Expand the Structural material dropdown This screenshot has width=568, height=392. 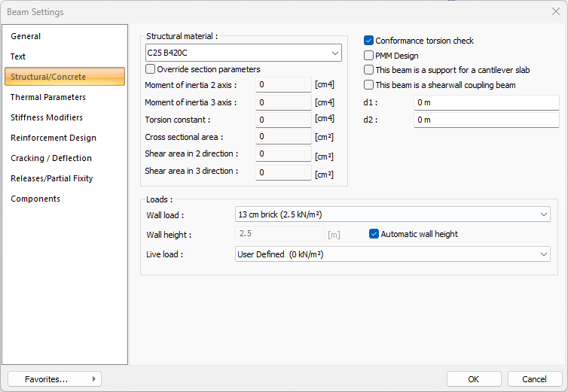(334, 53)
